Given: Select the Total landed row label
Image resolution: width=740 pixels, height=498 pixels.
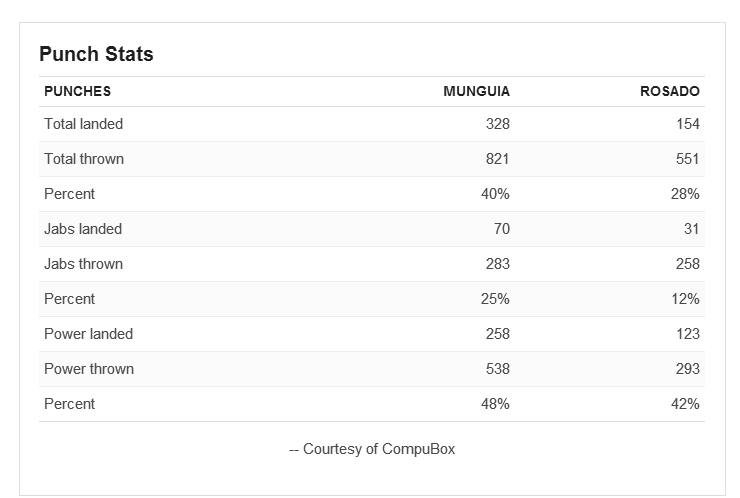Looking at the screenshot, I should pyautogui.click(x=84, y=124).
